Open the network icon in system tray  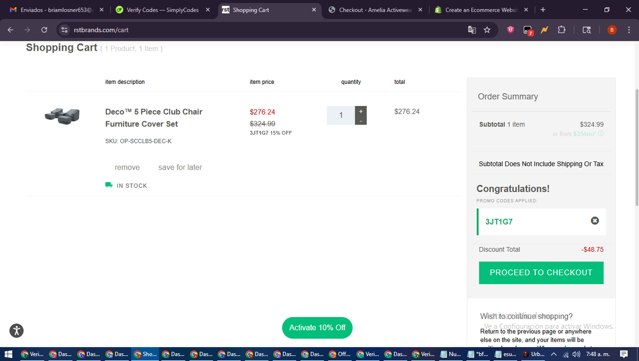click(x=566, y=354)
